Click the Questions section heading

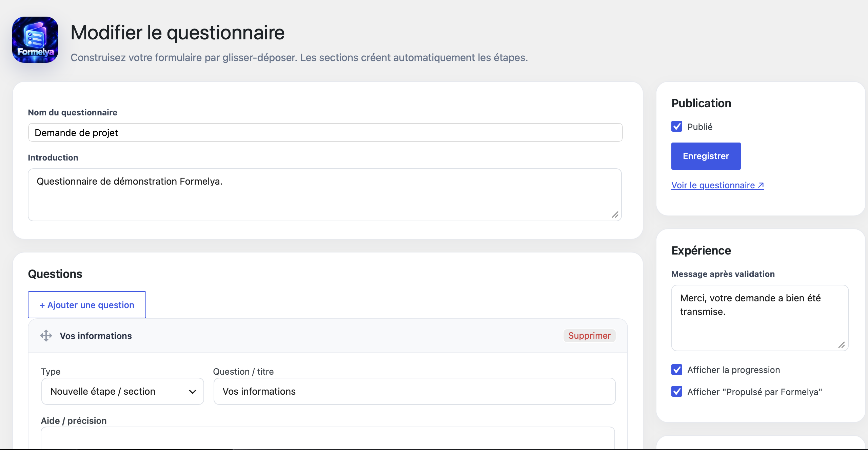point(55,274)
